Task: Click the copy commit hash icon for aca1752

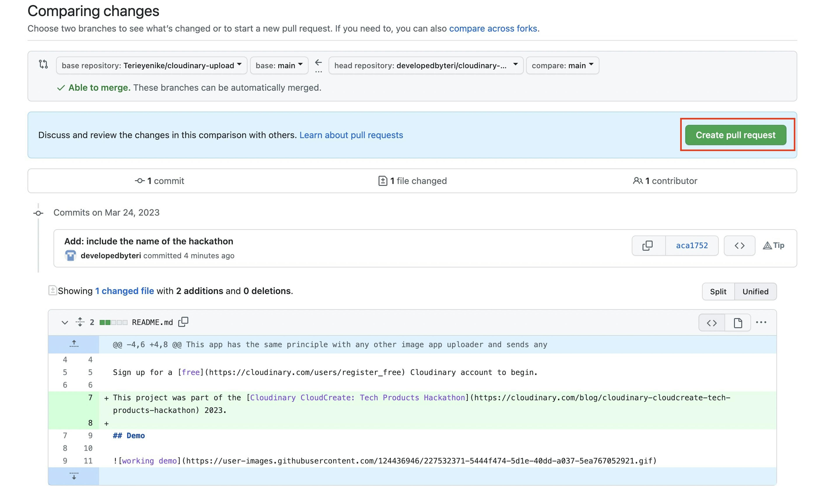Action: click(x=648, y=245)
